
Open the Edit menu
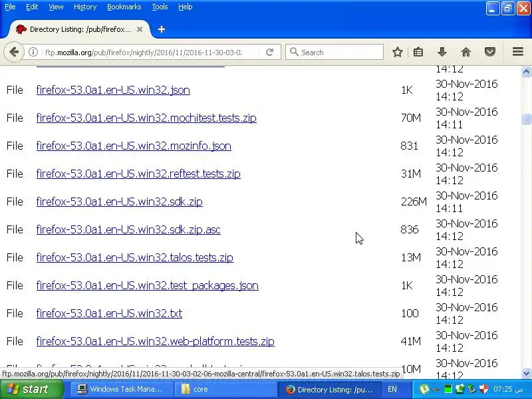point(32,7)
